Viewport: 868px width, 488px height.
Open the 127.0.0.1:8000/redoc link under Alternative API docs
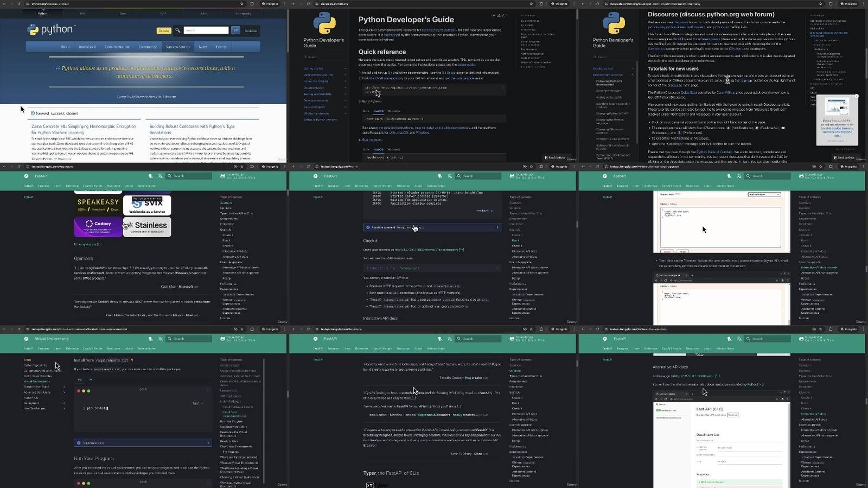[696, 376]
